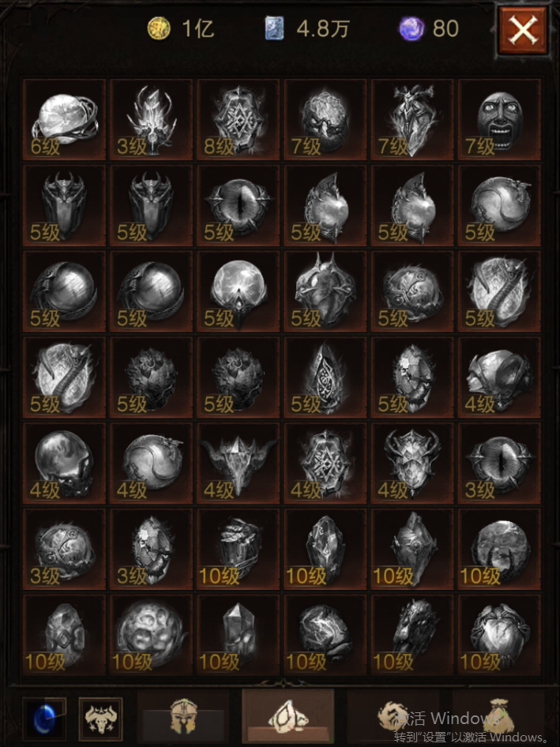The width and height of the screenshot is (560, 747).
Task: Select the level 3 slit-eye gem
Action: 499,463
